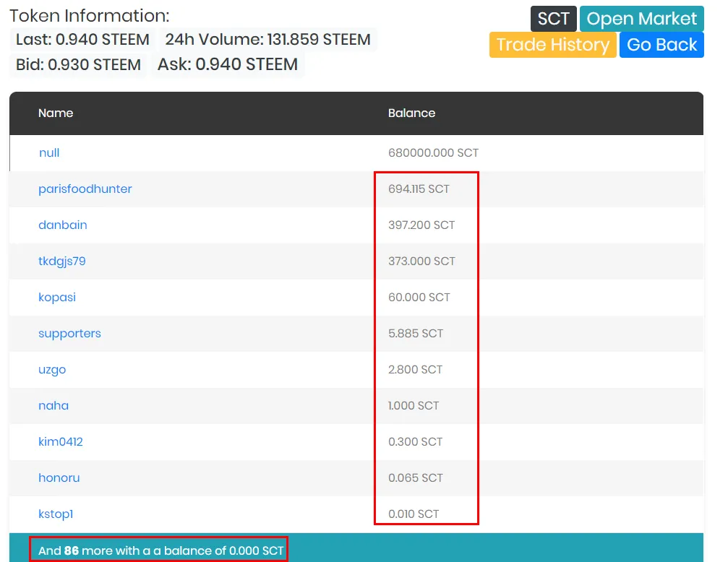This screenshot has width=728, height=562.
Task: Click the Go Back button
Action: pyautogui.click(x=661, y=45)
